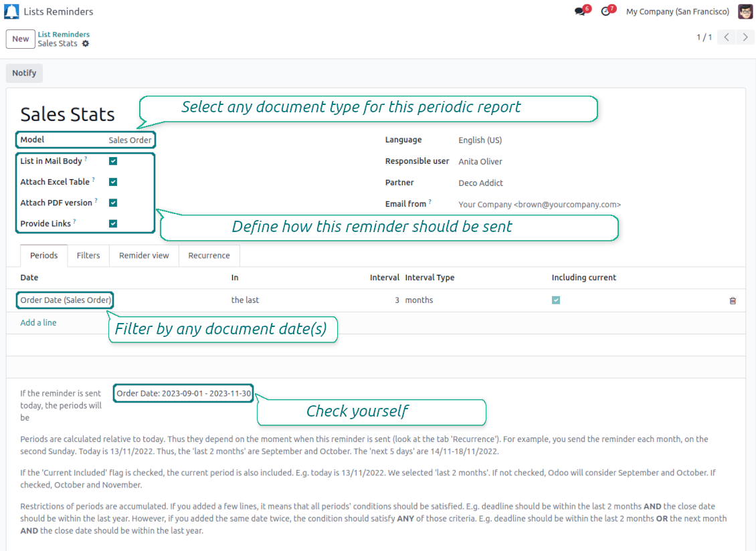Image resolution: width=756 pixels, height=551 pixels.
Task: Go to previous record arrow
Action: coord(726,37)
